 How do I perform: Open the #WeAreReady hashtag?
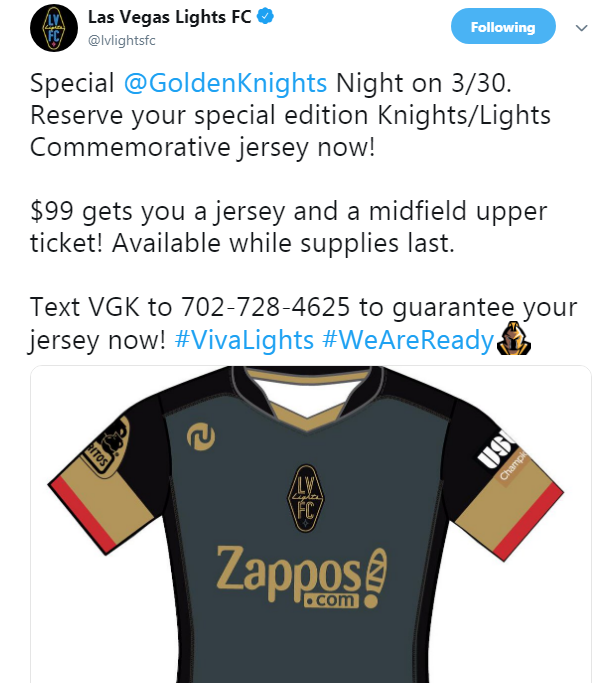pyautogui.click(x=408, y=340)
